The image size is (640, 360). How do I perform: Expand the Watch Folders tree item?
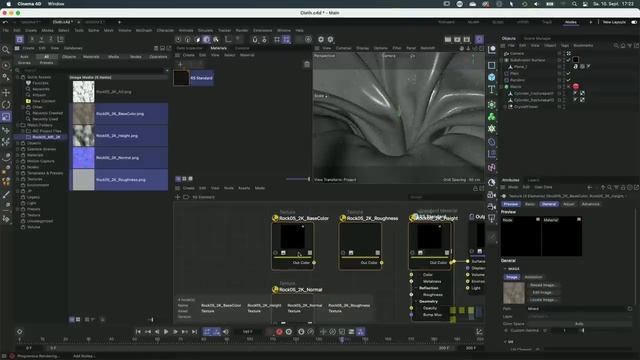click(18, 125)
